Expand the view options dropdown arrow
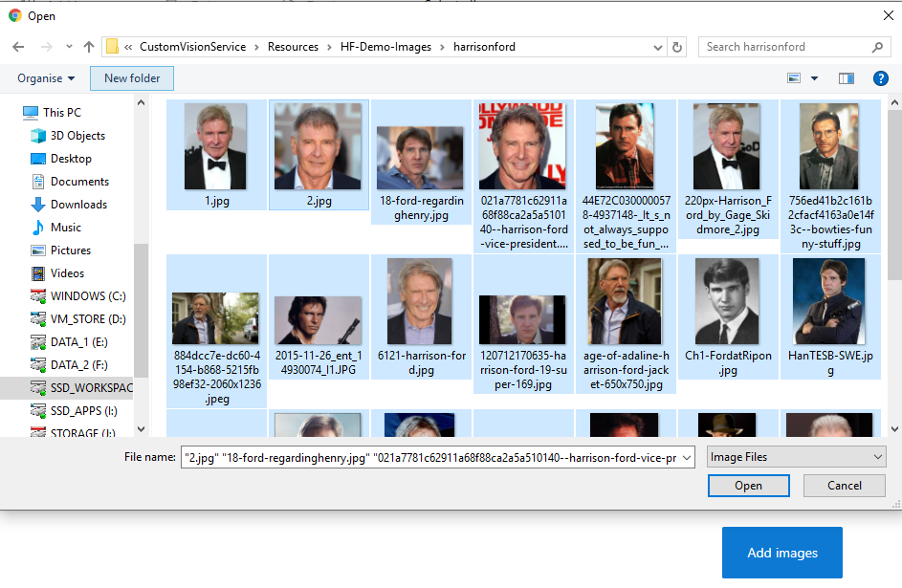The height and width of the screenshot is (588, 902). pyautogui.click(x=815, y=78)
